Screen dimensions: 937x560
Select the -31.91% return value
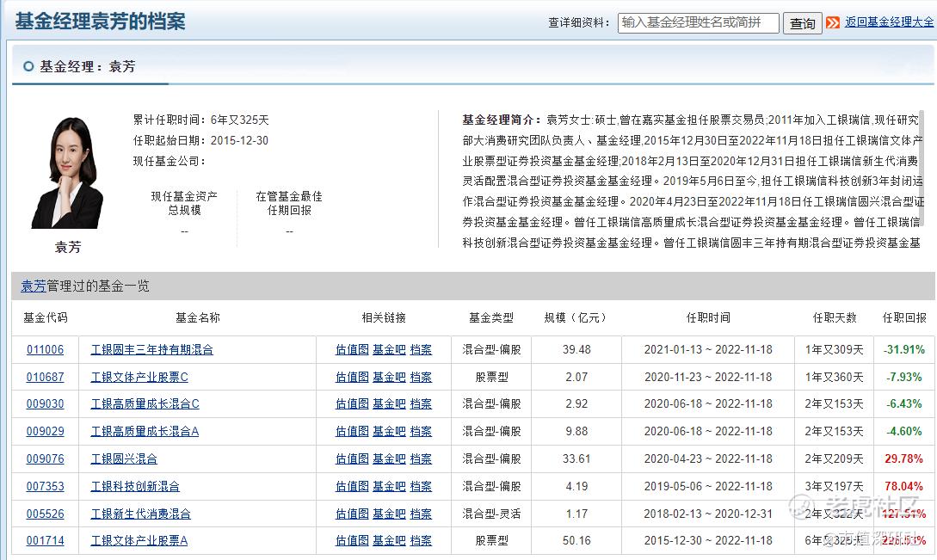click(x=904, y=349)
